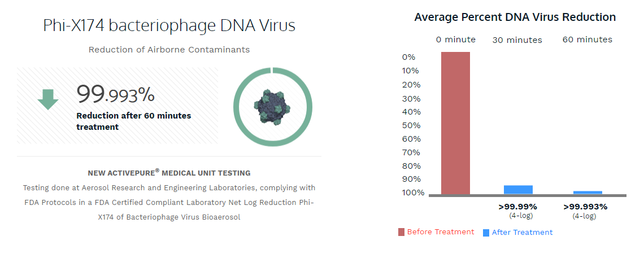Click New ActivePure Medical Unit Testing heading
The width and height of the screenshot is (644, 258).
tap(169, 173)
